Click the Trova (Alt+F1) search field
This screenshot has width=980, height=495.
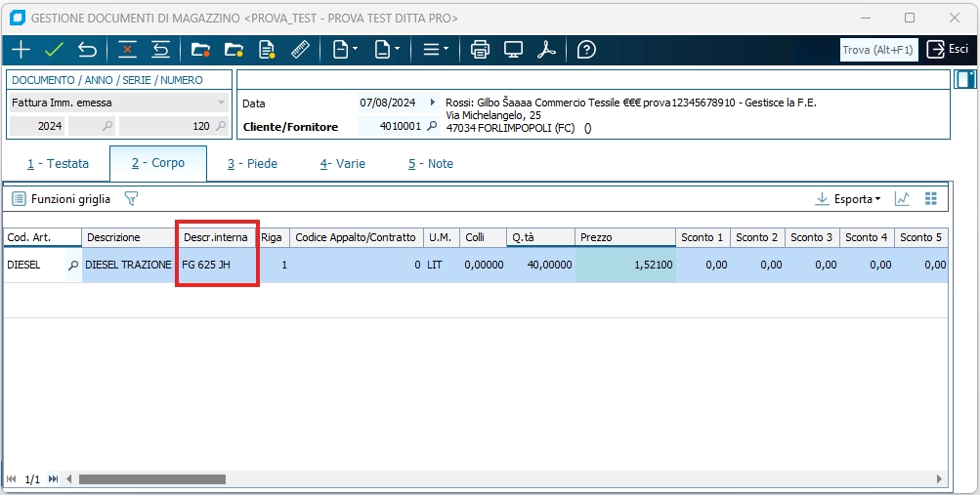878,50
